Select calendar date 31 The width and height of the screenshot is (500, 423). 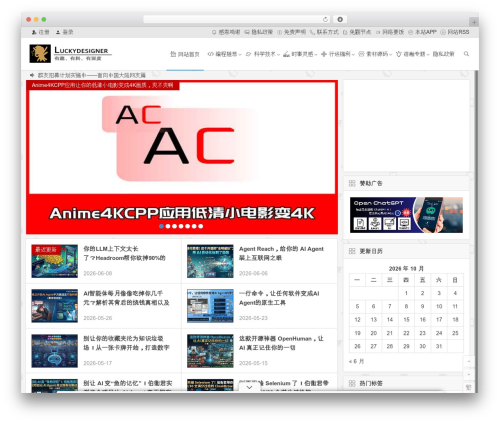coord(439,346)
